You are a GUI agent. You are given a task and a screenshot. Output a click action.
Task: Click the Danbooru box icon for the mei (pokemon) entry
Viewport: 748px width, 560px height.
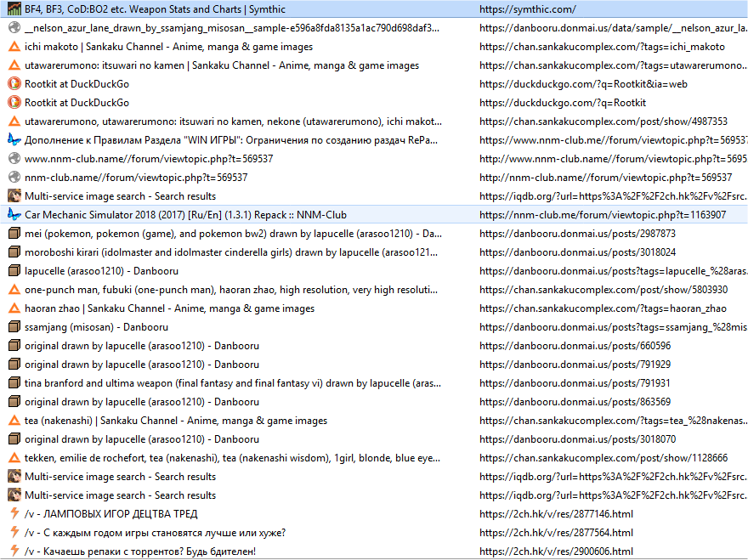click(x=14, y=233)
